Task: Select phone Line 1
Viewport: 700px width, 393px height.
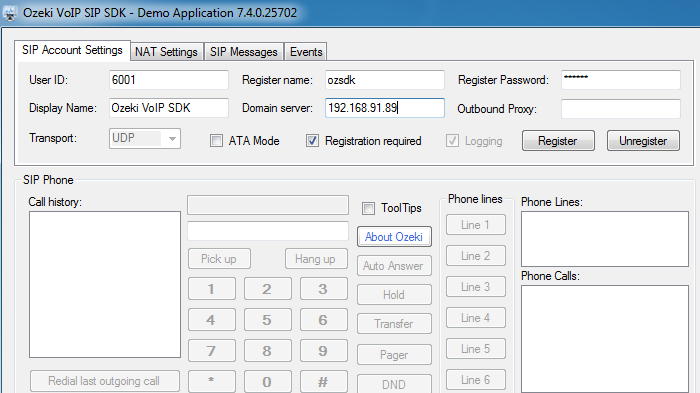Action: (476, 225)
